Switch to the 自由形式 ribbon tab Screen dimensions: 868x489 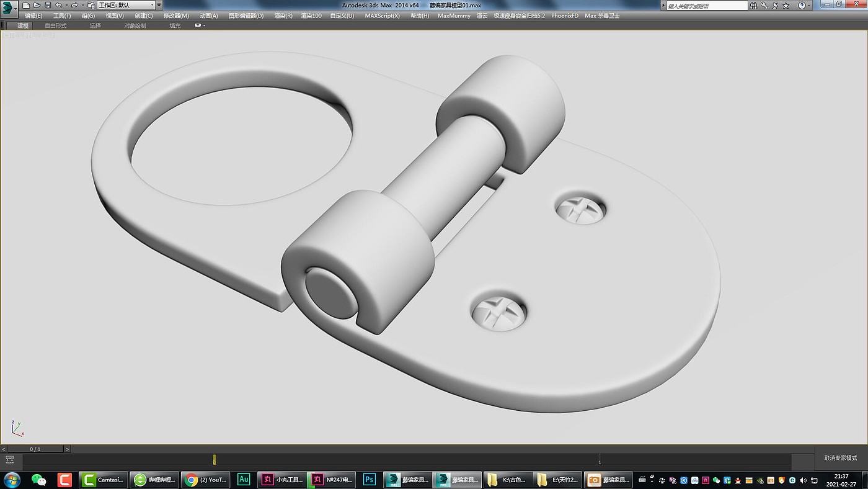tap(56, 25)
